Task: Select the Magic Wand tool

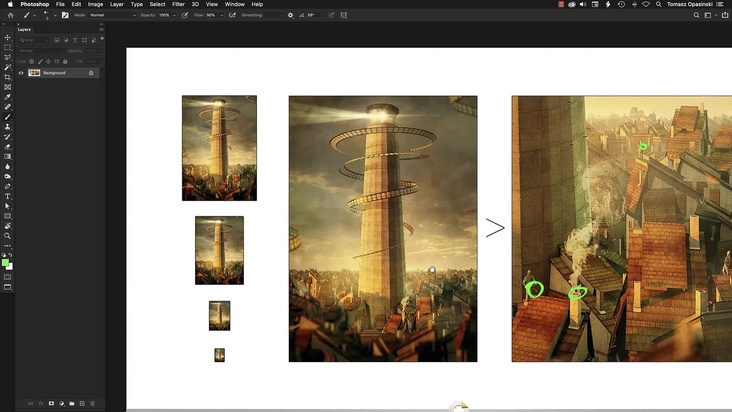Action: (x=7, y=67)
